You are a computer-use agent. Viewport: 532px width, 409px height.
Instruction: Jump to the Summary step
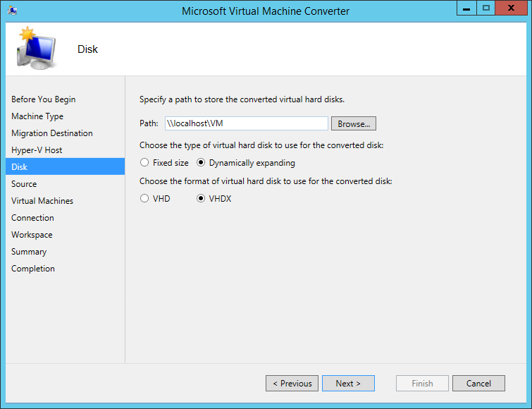click(x=29, y=252)
